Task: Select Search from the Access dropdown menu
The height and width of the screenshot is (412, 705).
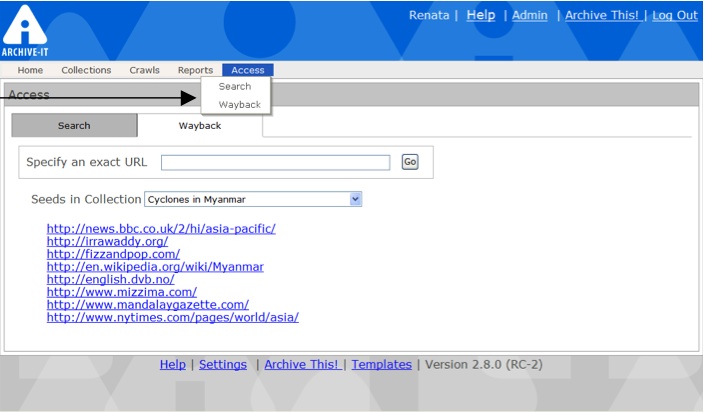Action: click(x=235, y=87)
